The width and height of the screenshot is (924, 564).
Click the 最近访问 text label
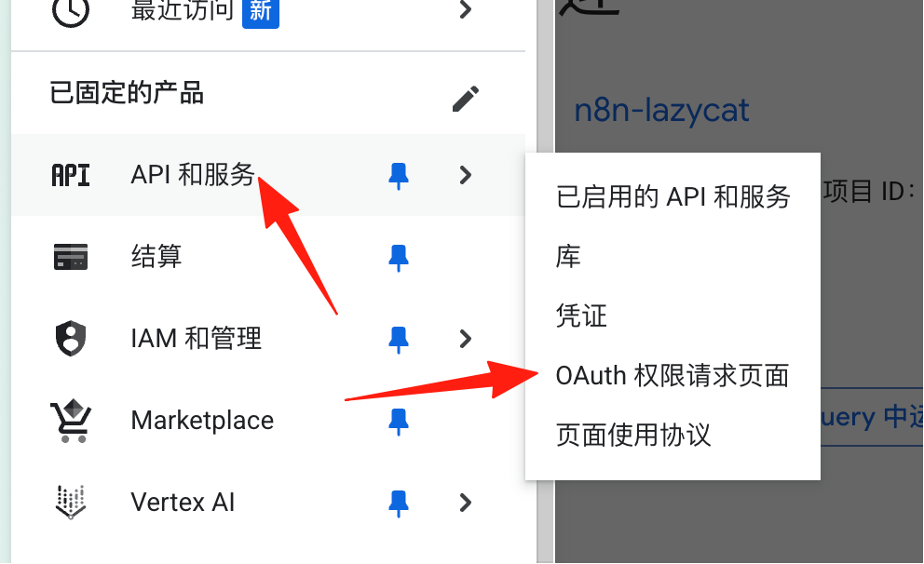[182, 10]
